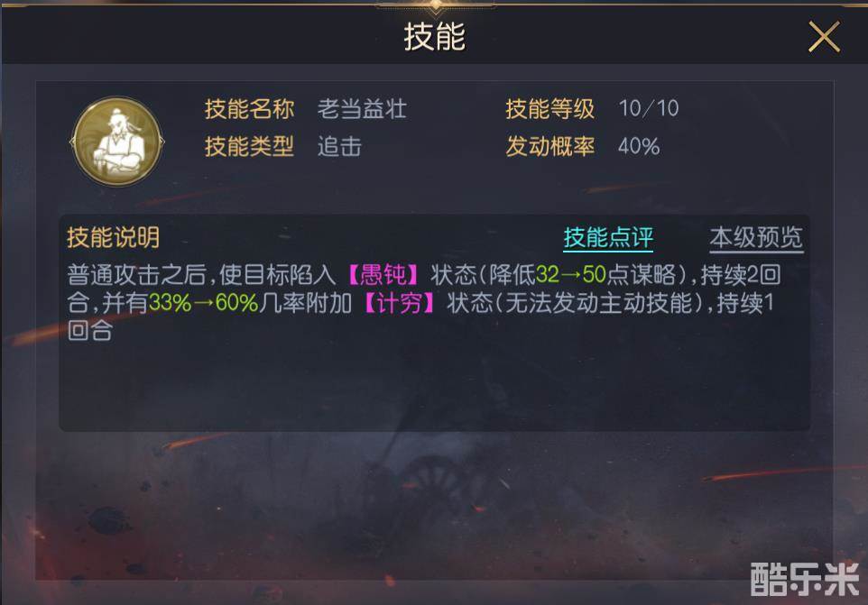
Task: Select the skill name 老当益壮
Action: [x=362, y=108]
